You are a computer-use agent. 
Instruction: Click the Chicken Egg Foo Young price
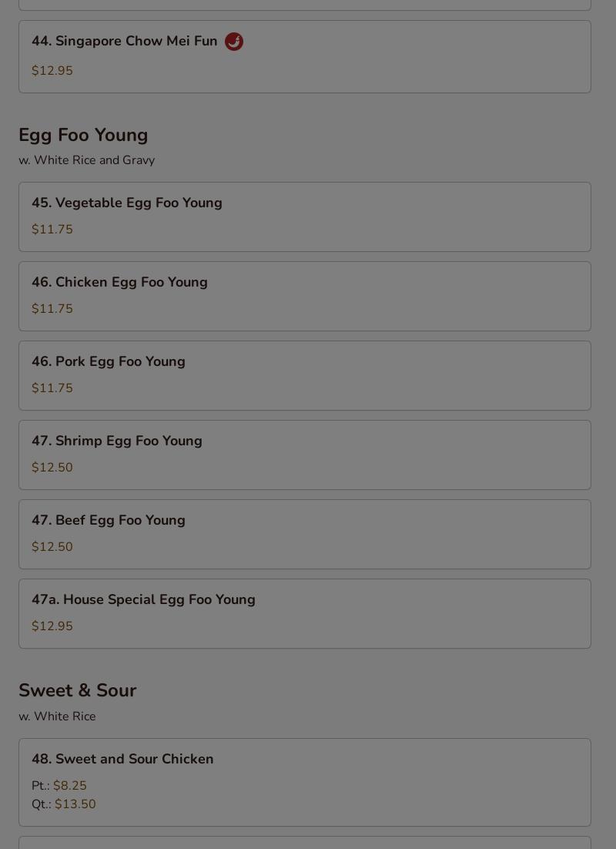pyautogui.click(x=52, y=309)
